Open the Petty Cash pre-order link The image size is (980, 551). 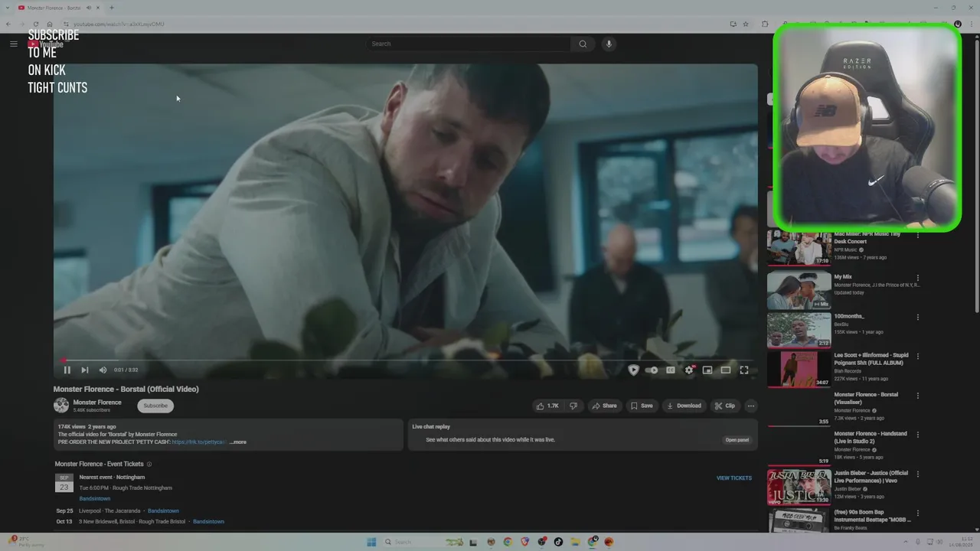(x=199, y=442)
